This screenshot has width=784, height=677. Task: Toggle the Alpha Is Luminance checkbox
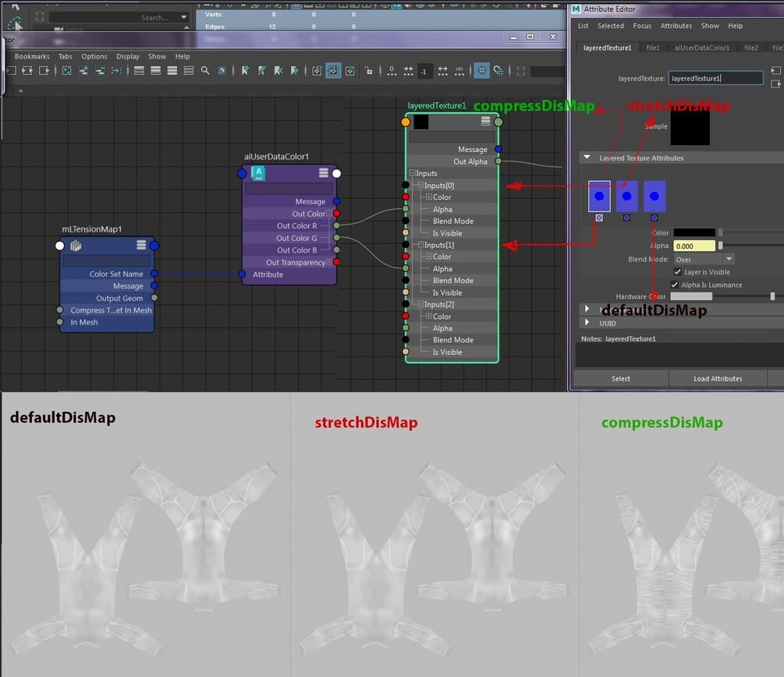tap(675, 285)
